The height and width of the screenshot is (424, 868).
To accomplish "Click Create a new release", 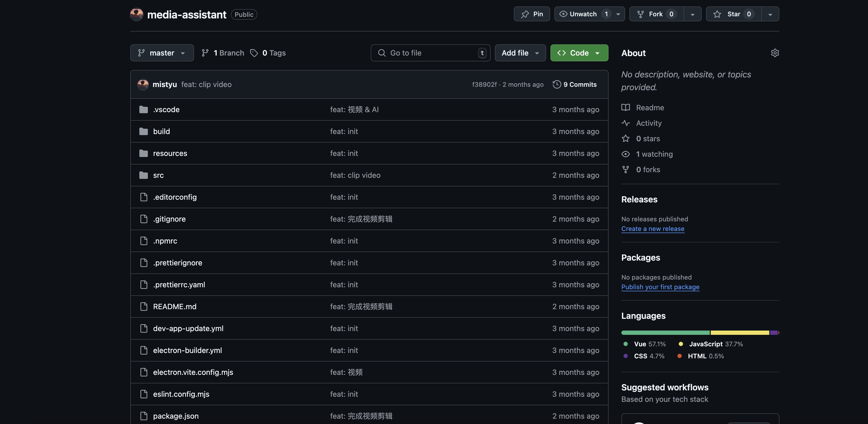I will pos(652,229).
